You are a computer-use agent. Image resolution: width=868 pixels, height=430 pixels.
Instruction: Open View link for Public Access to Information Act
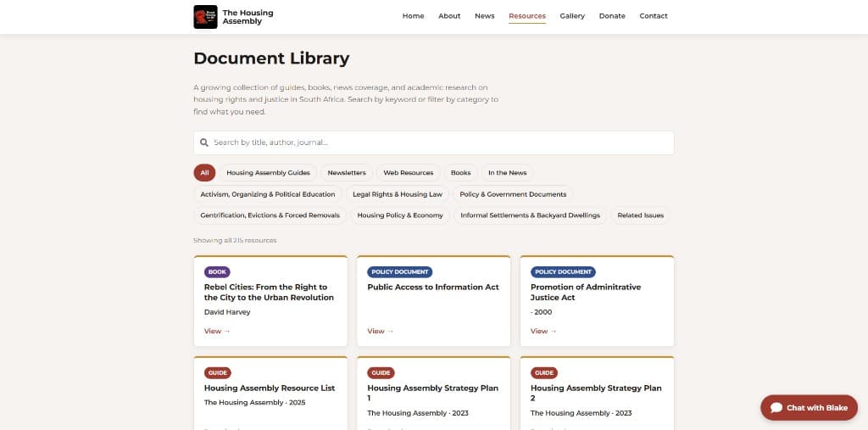(381, 332)
